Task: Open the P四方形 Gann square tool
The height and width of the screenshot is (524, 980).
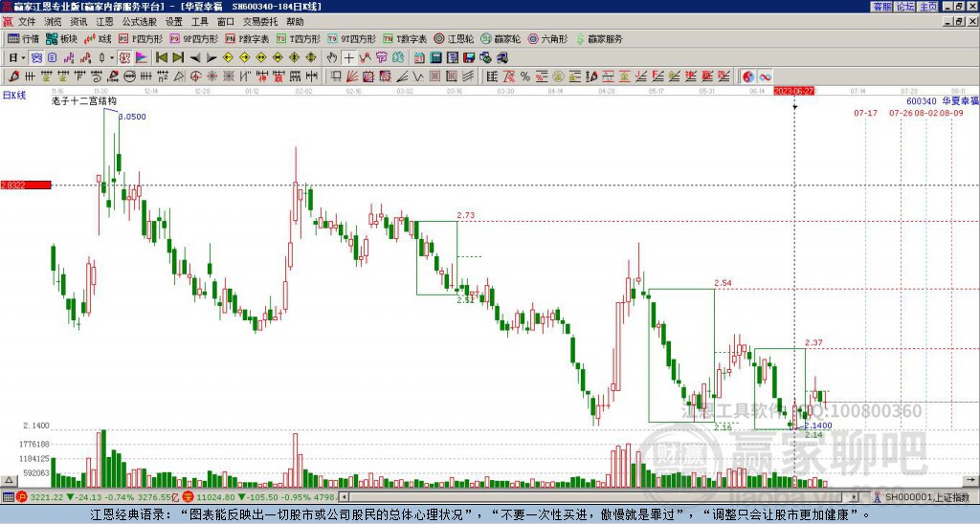Action: [x=142, y=38]
